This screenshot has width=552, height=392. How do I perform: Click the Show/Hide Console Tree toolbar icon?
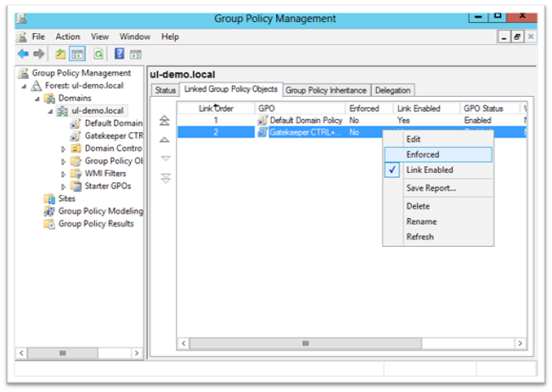77,54
